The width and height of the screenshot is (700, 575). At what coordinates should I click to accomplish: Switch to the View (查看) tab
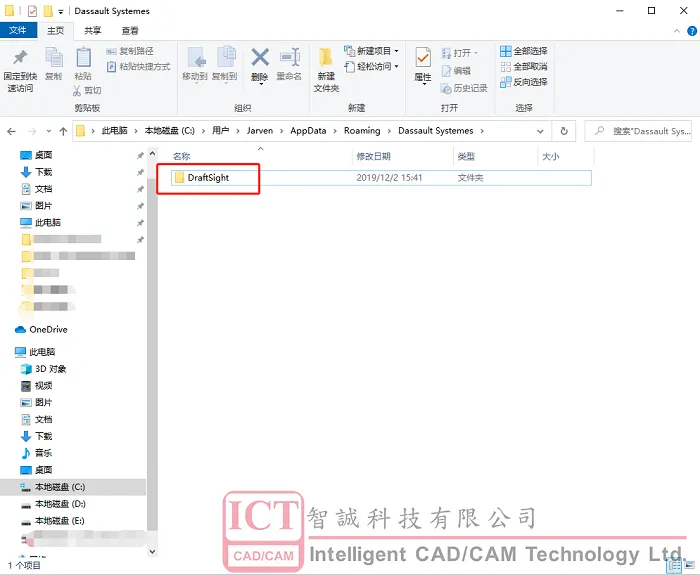point(130,31)
